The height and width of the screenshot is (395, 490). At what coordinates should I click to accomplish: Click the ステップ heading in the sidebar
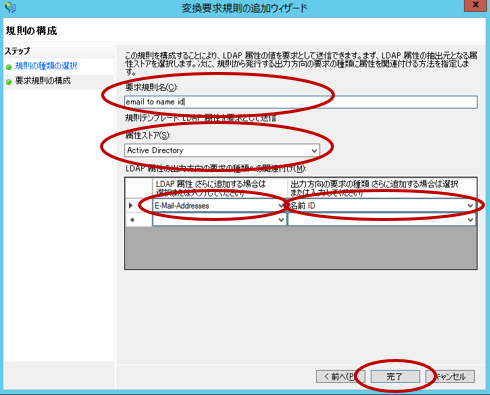point(17,51)
